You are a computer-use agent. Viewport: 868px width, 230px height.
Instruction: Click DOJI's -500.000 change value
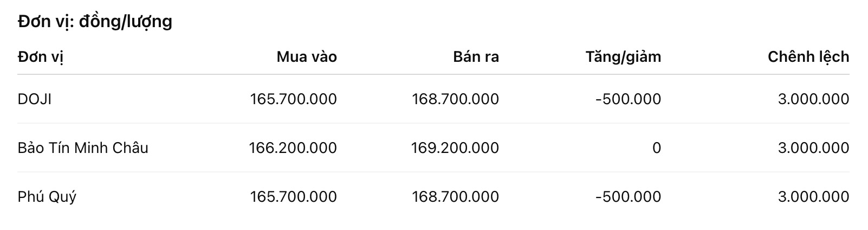coord(628,99)
